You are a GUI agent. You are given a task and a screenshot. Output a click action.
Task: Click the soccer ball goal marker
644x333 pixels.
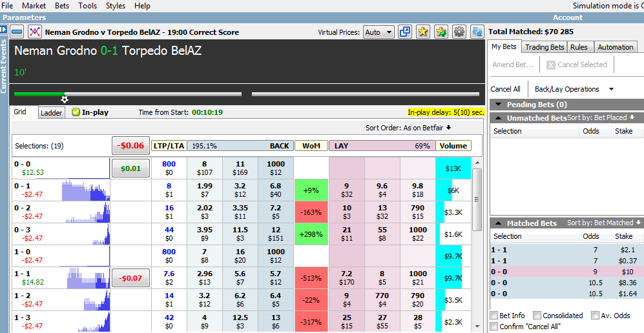click(65, 99)
